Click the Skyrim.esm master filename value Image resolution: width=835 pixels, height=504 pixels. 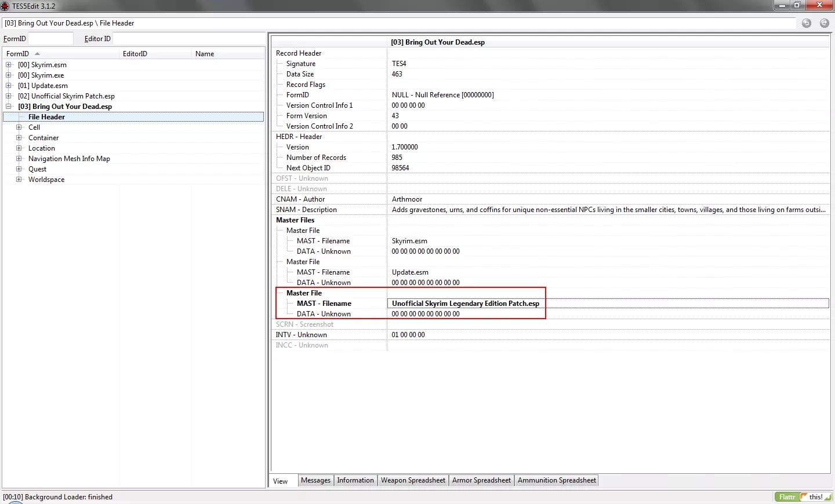pos(409,241)
